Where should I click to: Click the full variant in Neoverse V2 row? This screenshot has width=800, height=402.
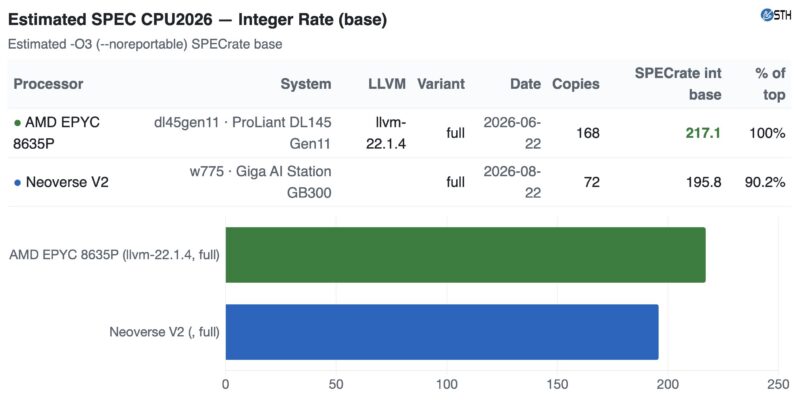coord(455,182)
